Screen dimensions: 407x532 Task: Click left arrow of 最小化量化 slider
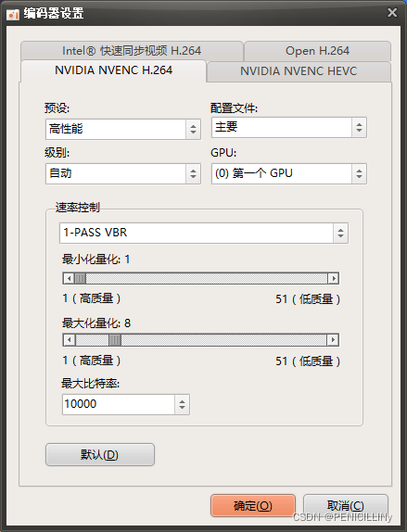point(69,279)
